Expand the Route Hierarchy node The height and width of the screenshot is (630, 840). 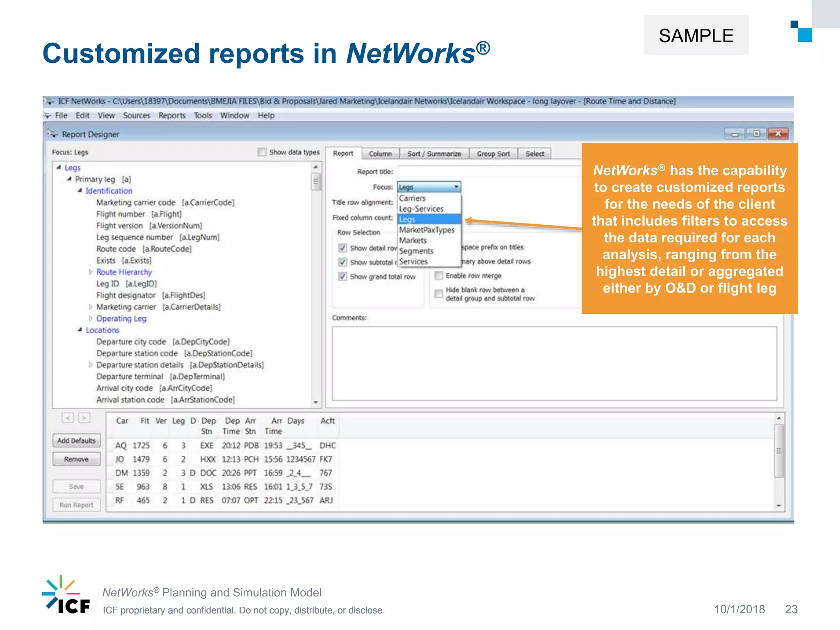(91, 272)
